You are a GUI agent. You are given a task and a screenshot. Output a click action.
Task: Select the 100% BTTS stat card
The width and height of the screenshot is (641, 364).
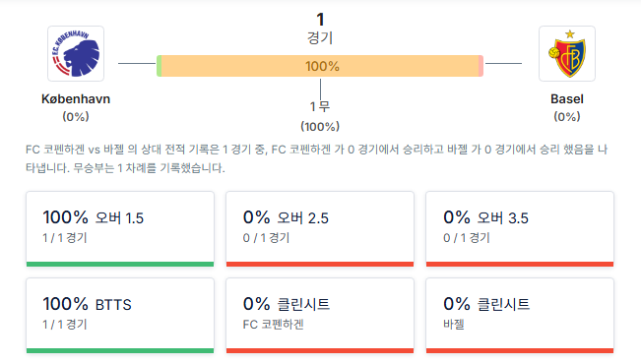click(x=120, y=316)
